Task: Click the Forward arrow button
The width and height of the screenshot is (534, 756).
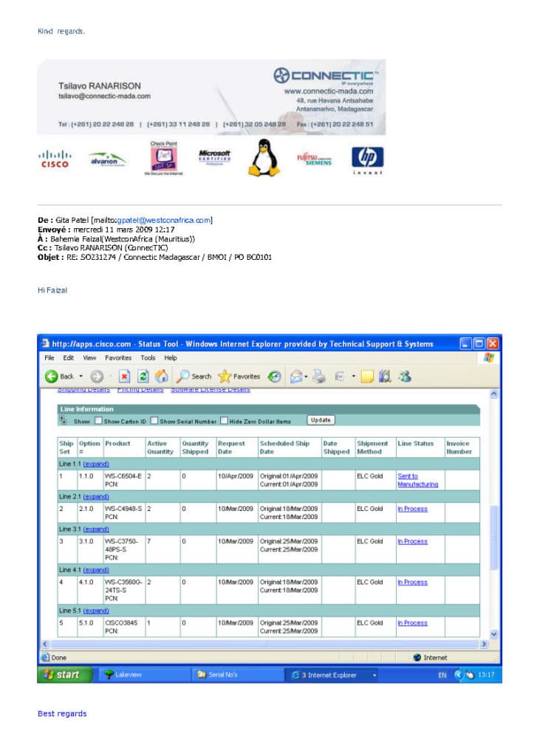Action: click(x=97, y=377)
